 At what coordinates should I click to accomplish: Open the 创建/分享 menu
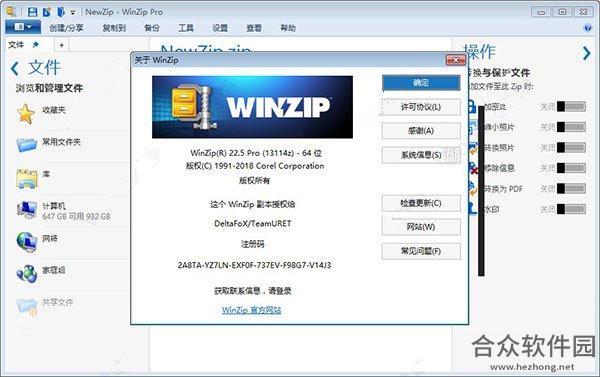[x=66, y=28]
